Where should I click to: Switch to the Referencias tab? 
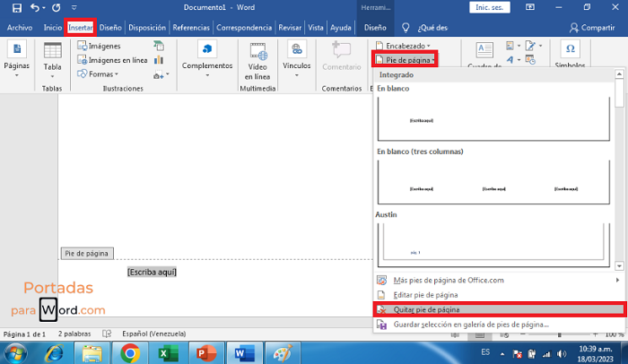(x=191, y=28)
